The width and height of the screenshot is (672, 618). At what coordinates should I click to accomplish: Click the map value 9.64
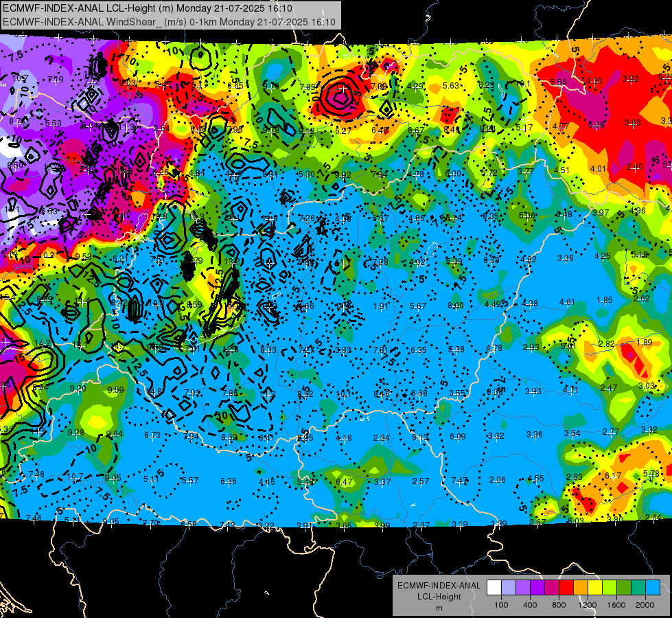click(x=115, y=433)
